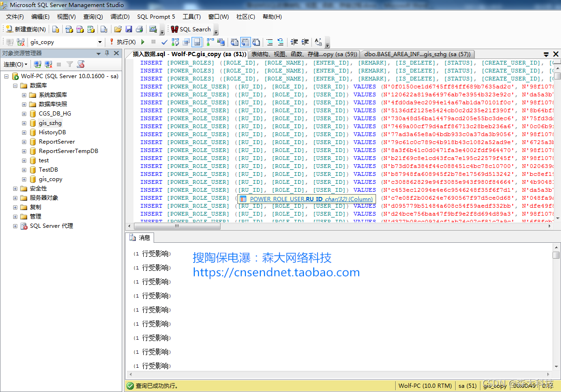The image size is (561, 392).
Task: Open Activity Monitor from the standard toolbar
Action: pos(153,29)
